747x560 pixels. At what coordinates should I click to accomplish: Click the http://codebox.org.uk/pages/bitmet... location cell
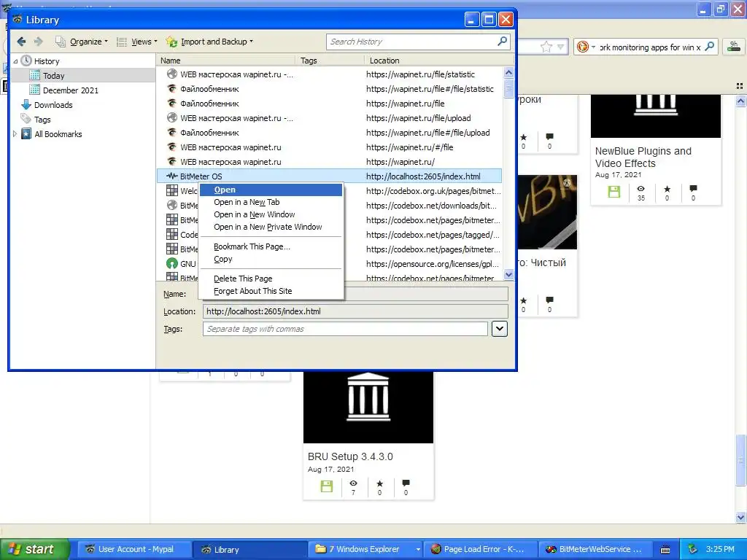click(433, 191)
